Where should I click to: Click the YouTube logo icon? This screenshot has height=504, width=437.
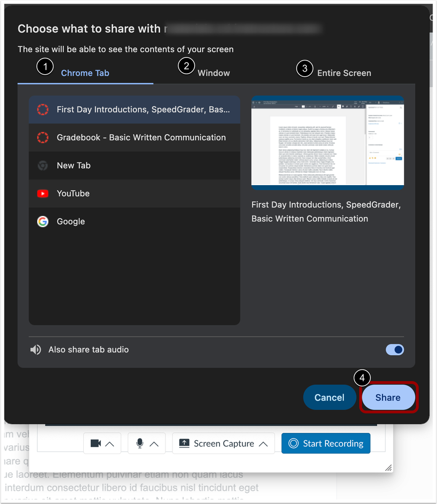tap(43, 193)
